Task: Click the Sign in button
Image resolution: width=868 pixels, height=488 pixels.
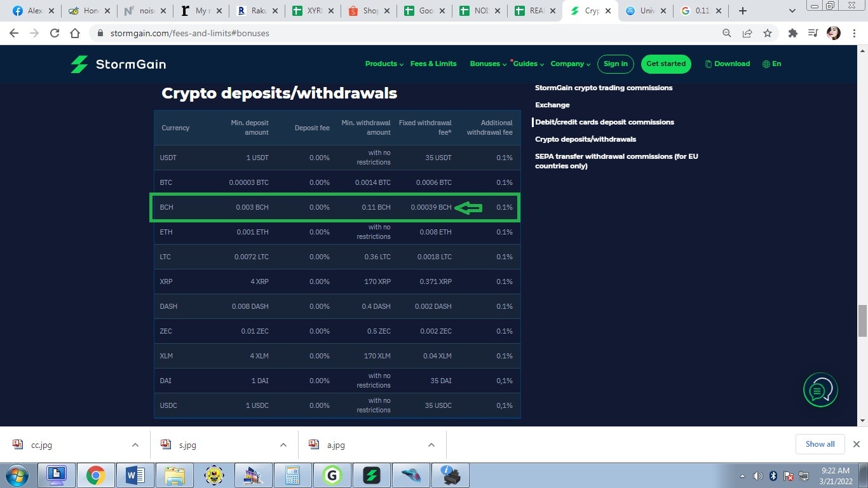Action: tap(616, 64)
